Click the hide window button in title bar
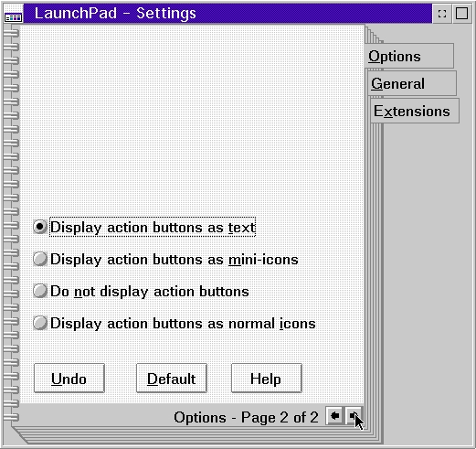 point(442,14)
